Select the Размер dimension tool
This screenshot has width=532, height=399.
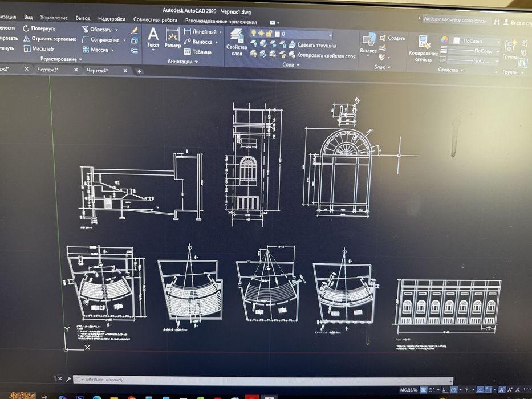click(173, 38)
